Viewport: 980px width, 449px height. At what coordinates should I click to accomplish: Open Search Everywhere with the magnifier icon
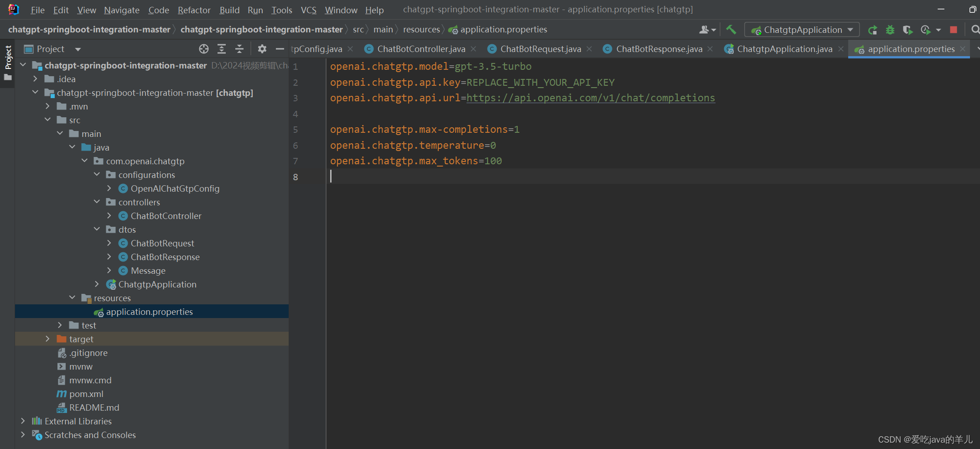[975, 29]
